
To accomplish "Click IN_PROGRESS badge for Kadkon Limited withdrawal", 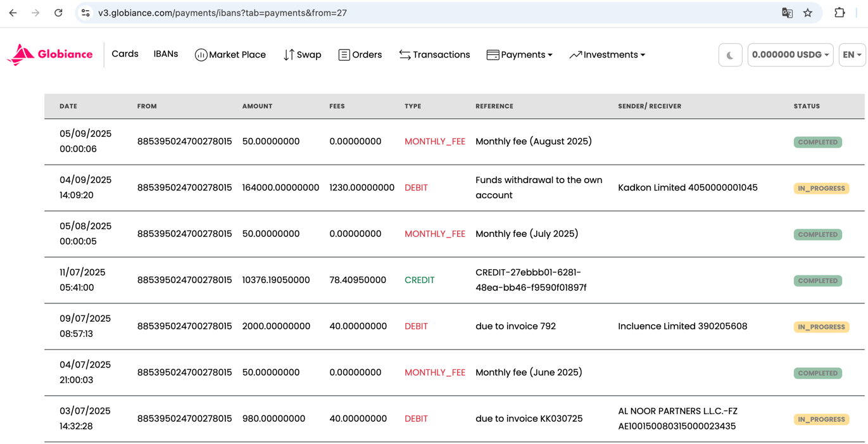I will click(821, 189).
